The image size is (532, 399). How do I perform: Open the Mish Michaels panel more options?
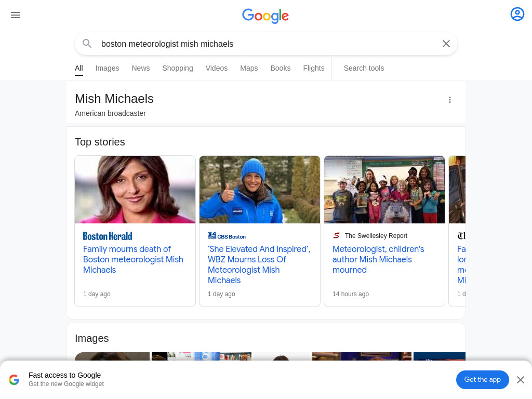pos(449,100)
